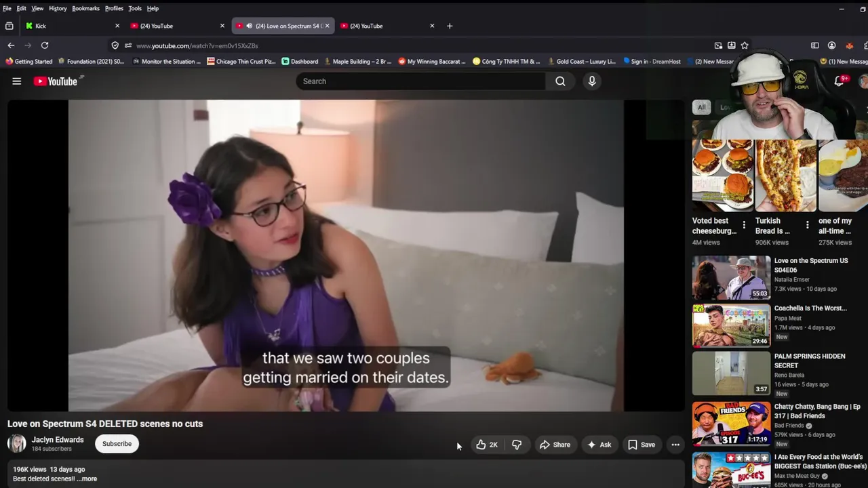Open Dashboard bookmark

pyautogui.click(x=300, y=61)
